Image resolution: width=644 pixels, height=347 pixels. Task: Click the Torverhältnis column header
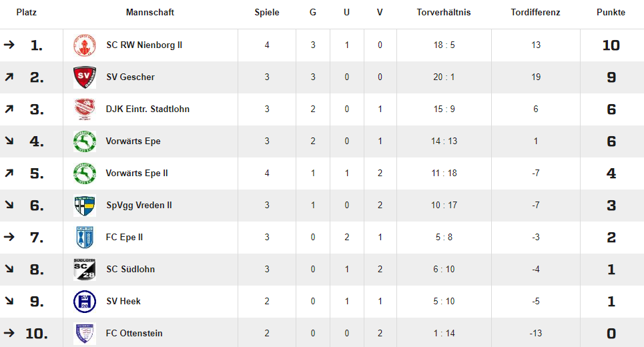[x=444, y=12]
